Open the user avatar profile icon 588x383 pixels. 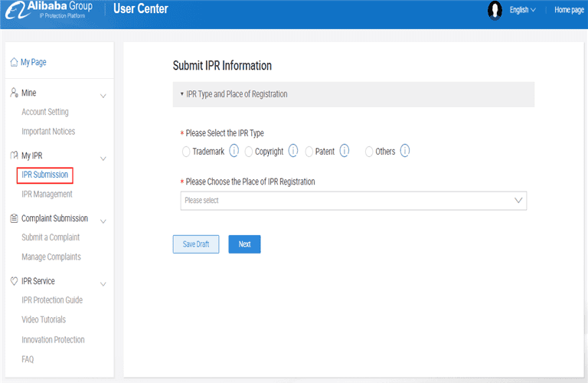coord(495,10)
